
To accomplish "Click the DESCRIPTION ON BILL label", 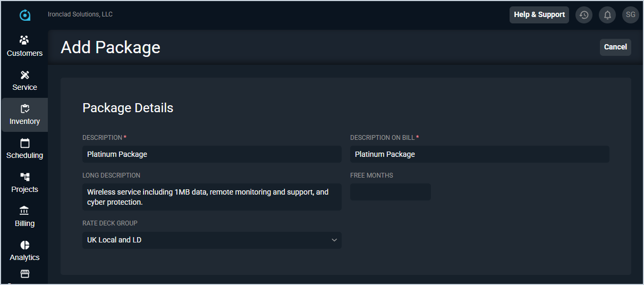I will click(x=382, y=138).
